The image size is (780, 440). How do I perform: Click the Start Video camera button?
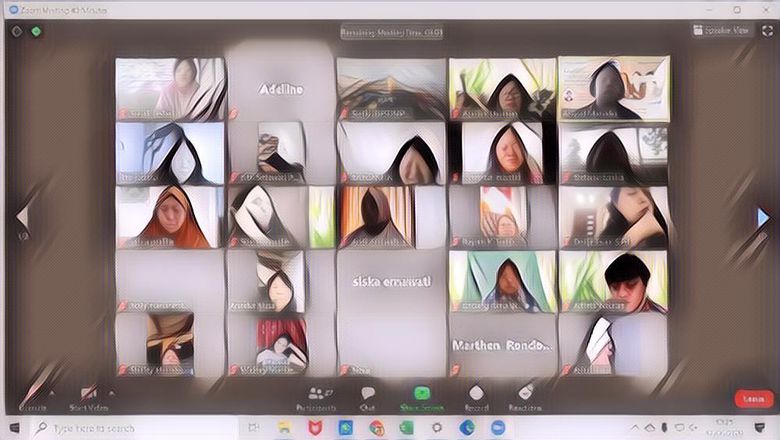[88, 396]
